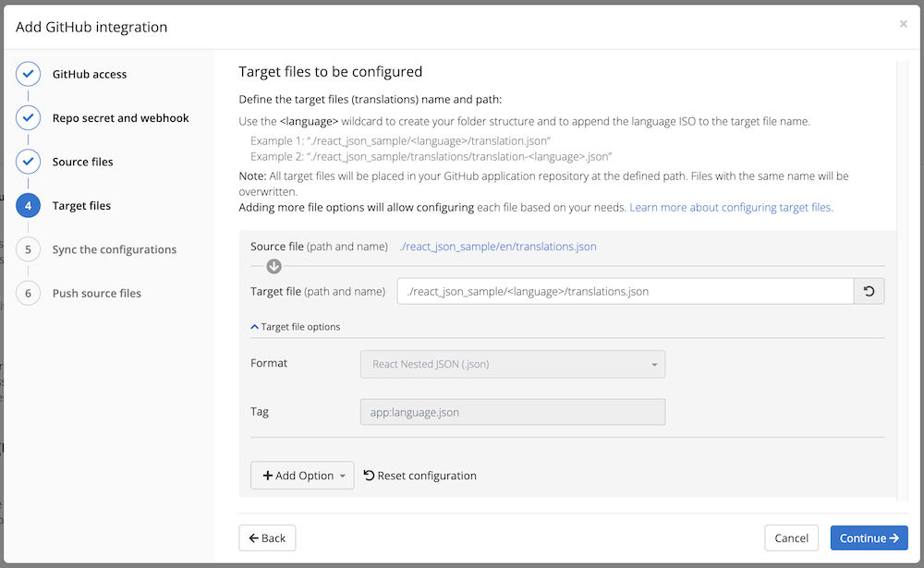Image resolution: width=924 pixels, height=568 pixels.
Task: Go to Push source files step
Action: tap(97, 294)
